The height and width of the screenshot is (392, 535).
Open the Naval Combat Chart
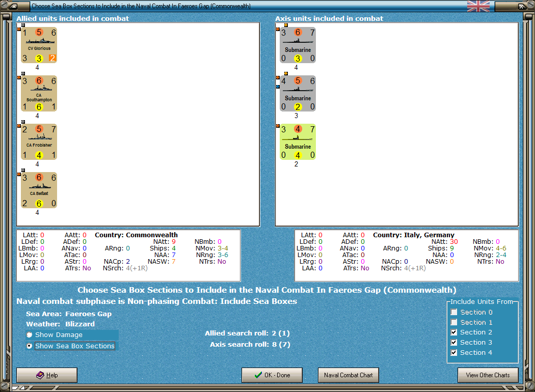click(x=349, y=375)
